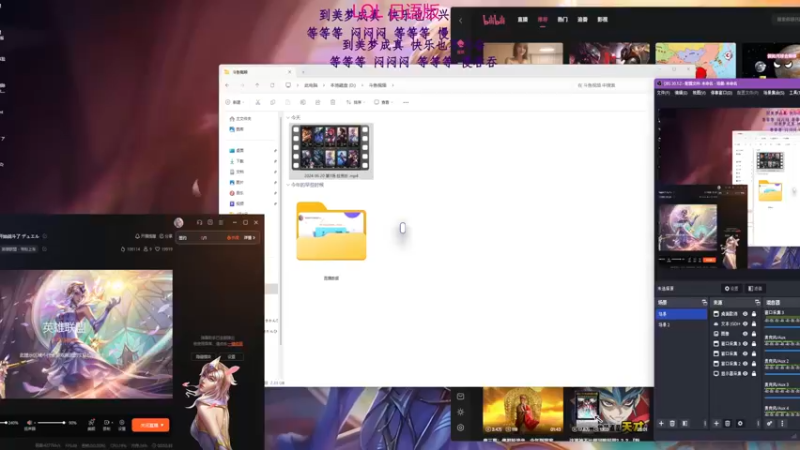The height and width of the screenshot is (450, 800).
Task: Collapse the Today group in File Explorer
Action: 288,117
